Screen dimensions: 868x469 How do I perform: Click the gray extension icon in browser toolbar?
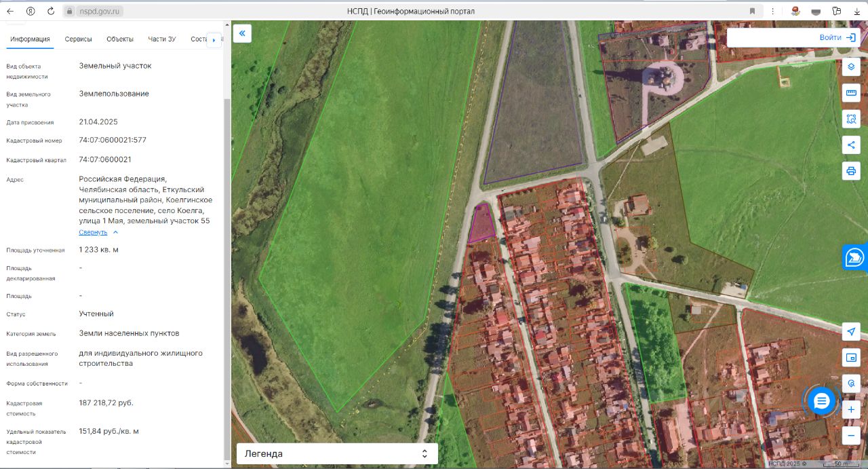[816, 11]
